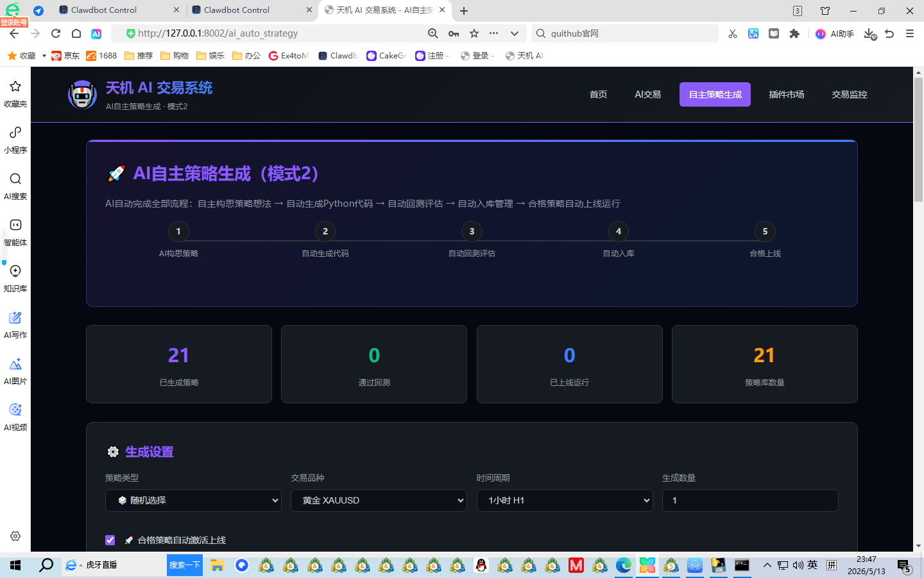Open the Ex4toM bookmark
This screenshot has height=578, width=924.
[289, 56]
